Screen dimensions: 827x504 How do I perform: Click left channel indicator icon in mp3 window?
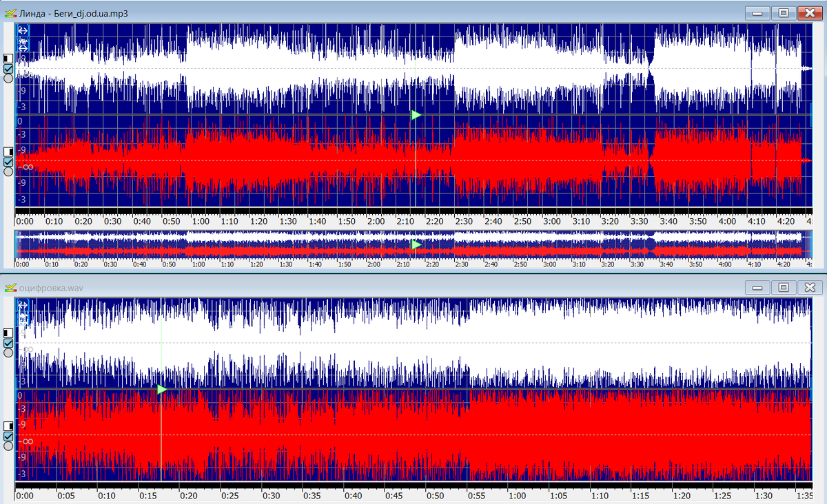click(8, 59)
